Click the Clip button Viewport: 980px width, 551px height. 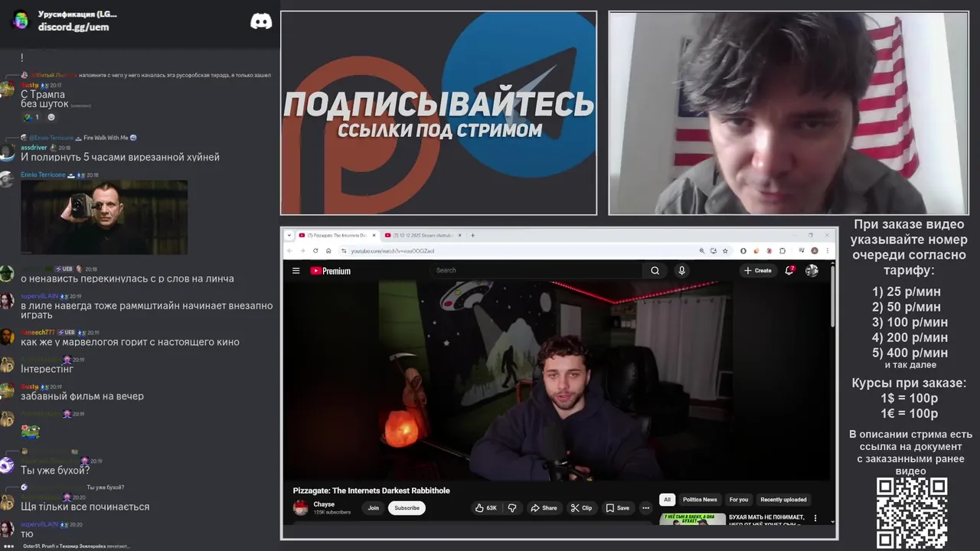click(581, 507)
